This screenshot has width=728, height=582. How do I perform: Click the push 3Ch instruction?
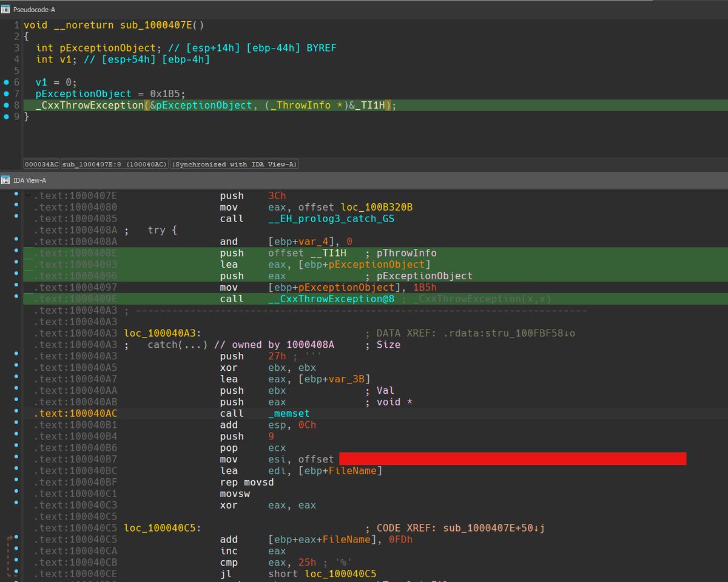tap(253, 195)
